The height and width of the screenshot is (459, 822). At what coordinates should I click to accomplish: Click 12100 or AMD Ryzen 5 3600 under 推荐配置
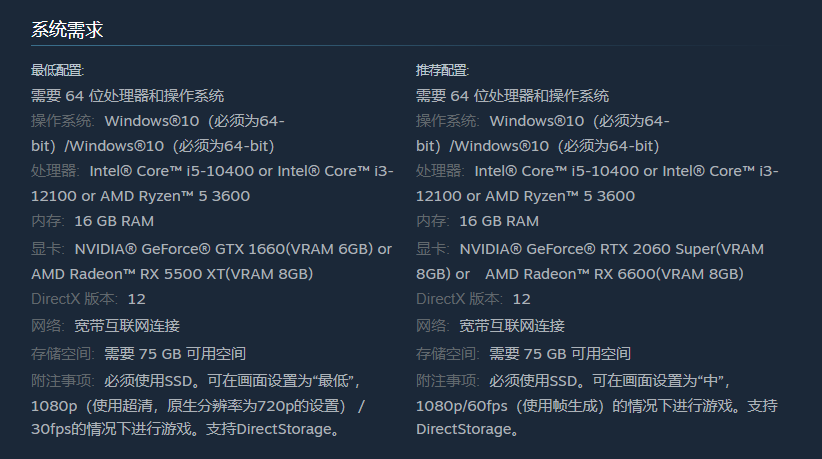(525, 196)
